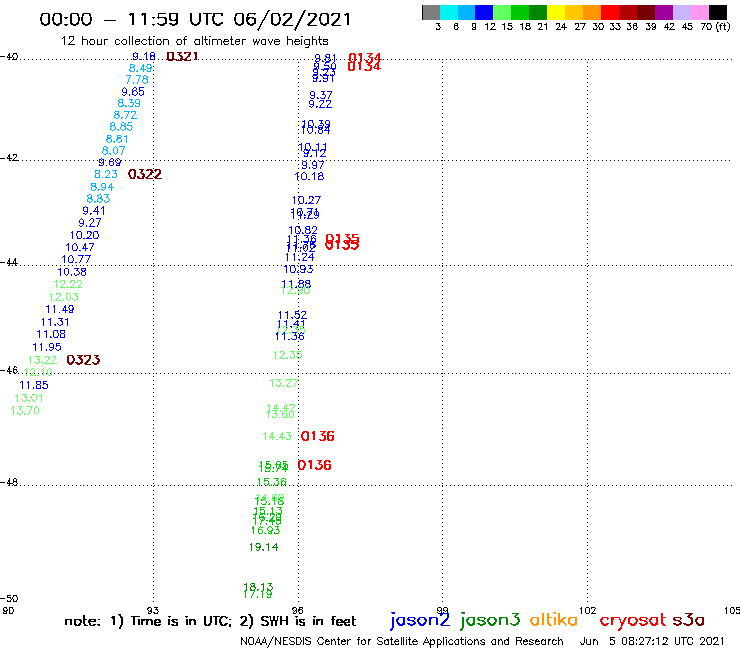
Task: Click the longitude axis label '102'
Action: pyautogui.click(x=588, y=610)
